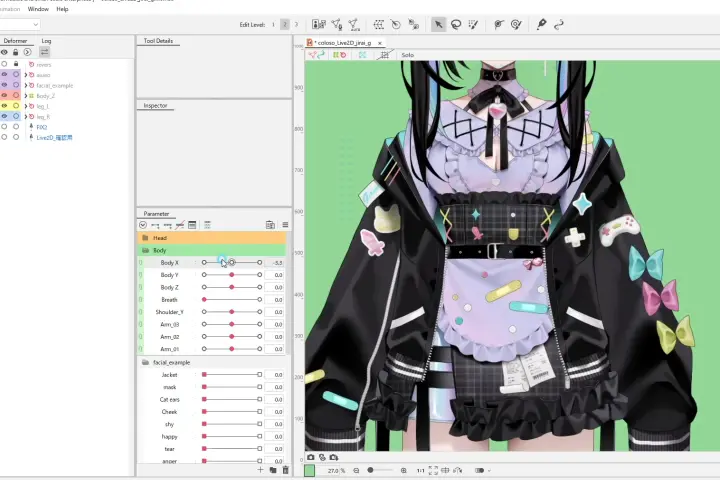720x480 pixels.
Task: Select the coloso_Live2D_jirai_g document tab
Action: [x=344, y=43]
